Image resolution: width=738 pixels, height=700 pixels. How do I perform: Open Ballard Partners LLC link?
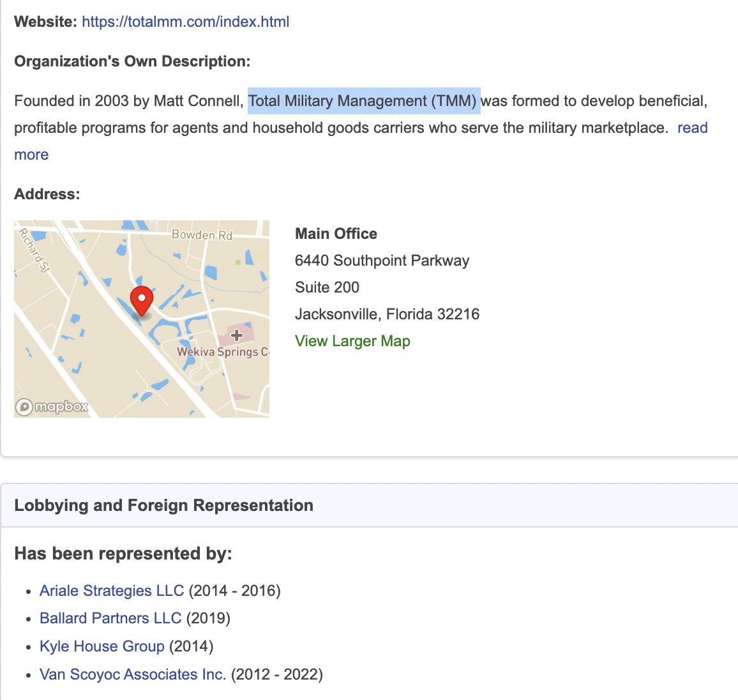110,618
